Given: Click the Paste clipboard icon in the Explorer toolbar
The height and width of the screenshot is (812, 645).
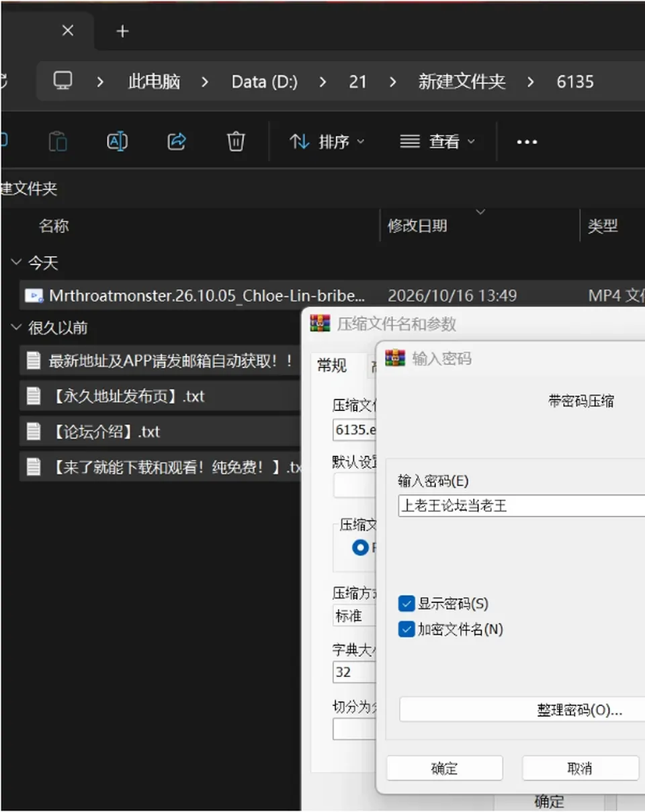Looking at the screenshot, I should pos(58,142).
